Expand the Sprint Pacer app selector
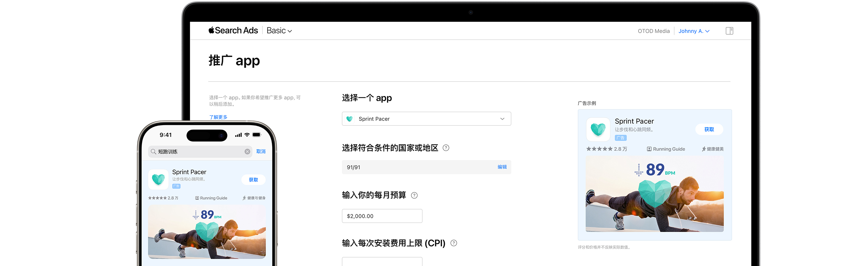 (426, 119)
